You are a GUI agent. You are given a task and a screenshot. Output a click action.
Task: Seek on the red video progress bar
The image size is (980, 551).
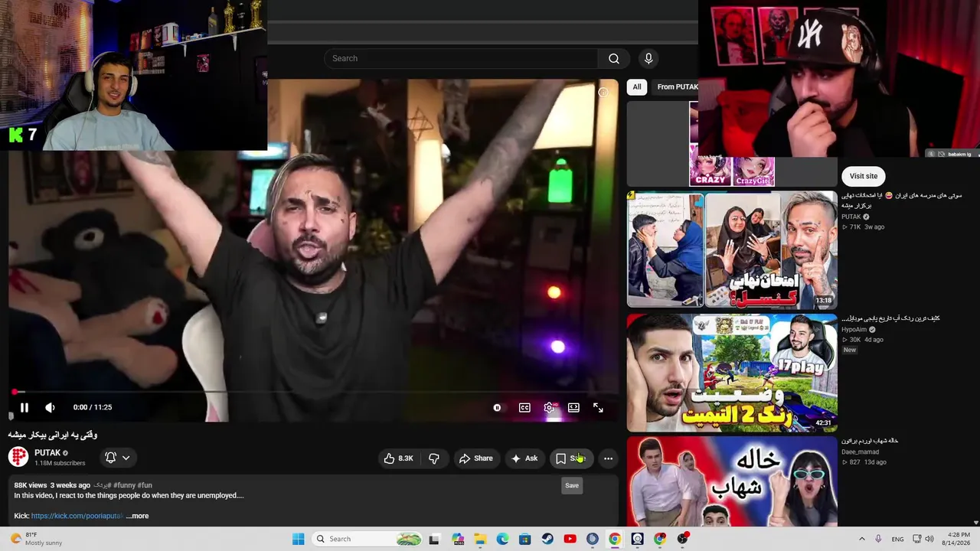pos(314,392)
